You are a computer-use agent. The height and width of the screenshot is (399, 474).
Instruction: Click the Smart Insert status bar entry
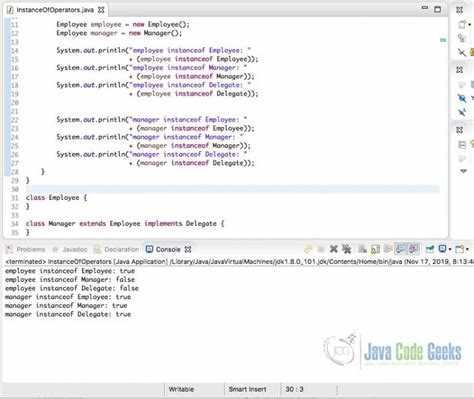click(247, 389)
